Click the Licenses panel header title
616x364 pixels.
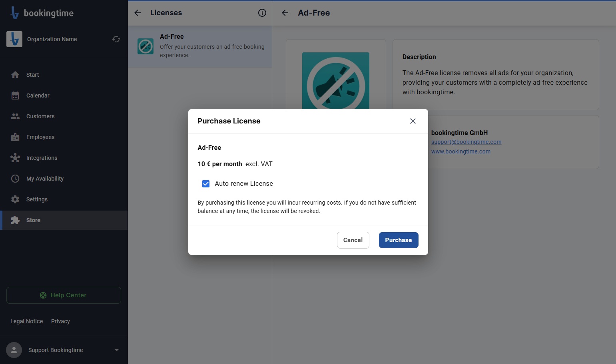(166, 13)
